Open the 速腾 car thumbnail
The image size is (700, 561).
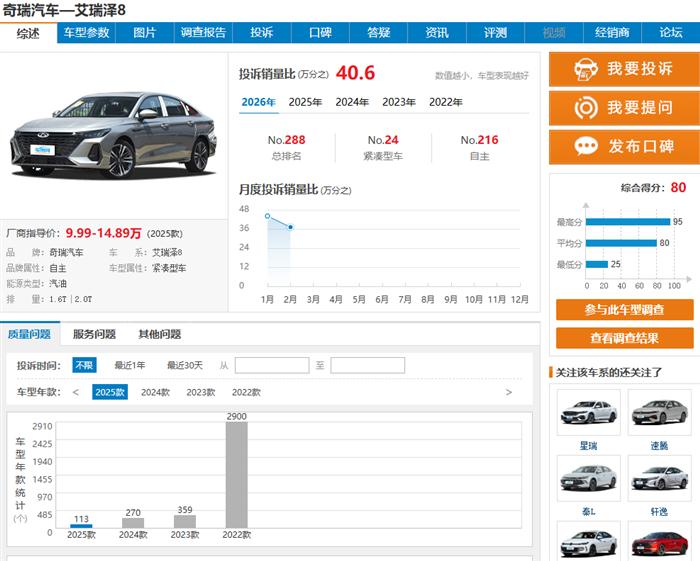coord(659,413)
